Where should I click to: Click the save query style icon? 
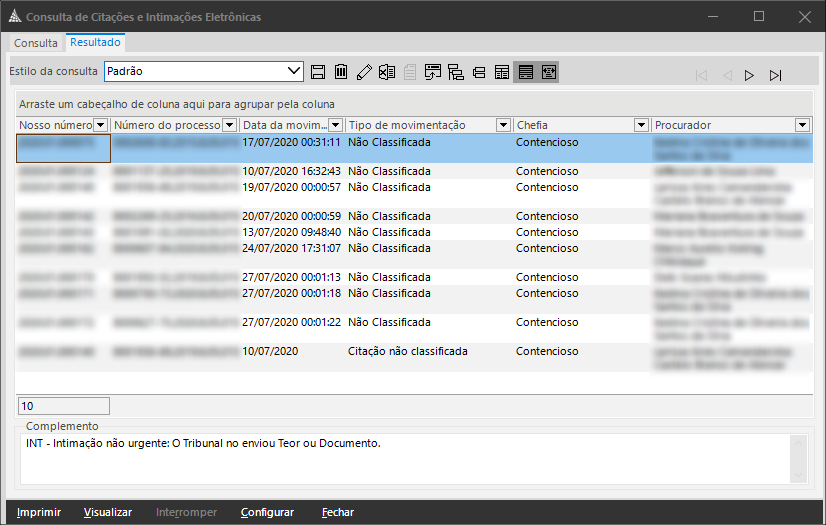point(318,72)
